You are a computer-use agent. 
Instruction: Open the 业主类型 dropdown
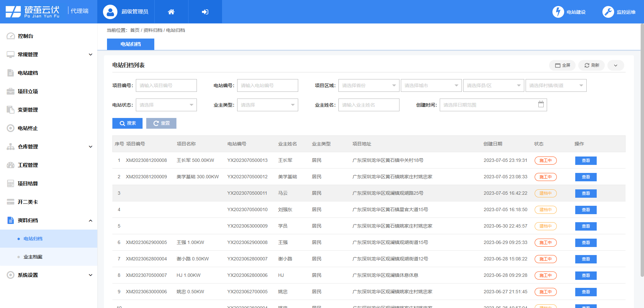pyautogui.click(x=267, y=105)
